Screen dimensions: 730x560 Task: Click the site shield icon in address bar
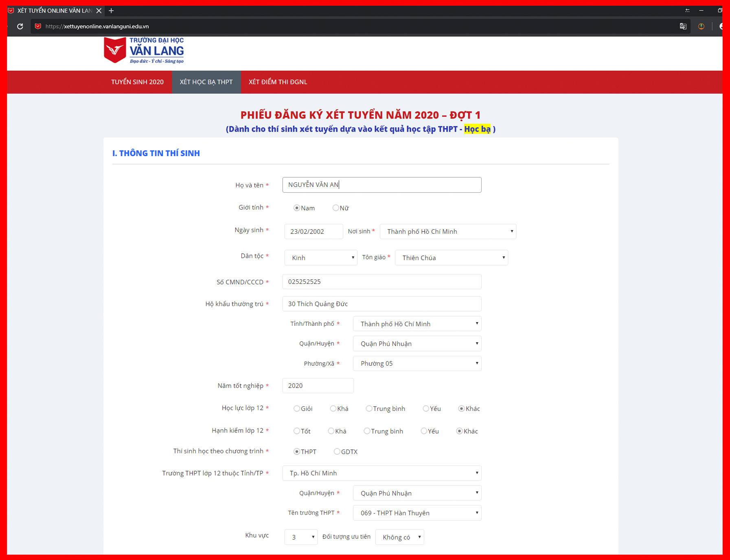coord(38,26)
